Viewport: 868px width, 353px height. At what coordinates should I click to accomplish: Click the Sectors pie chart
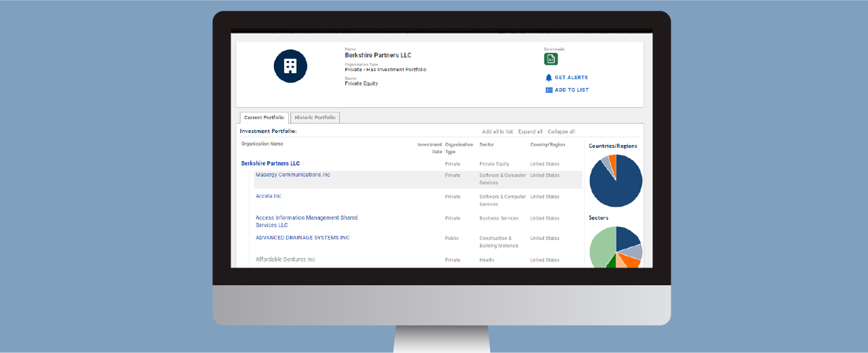point(616,247)
